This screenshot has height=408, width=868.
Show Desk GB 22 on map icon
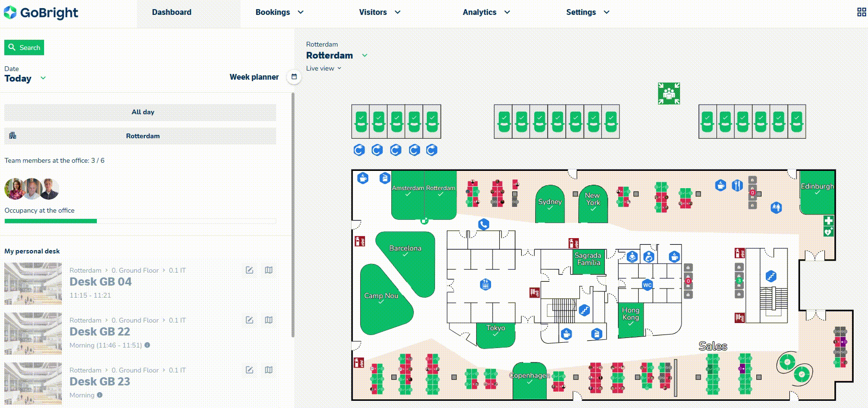coord(269,320)
